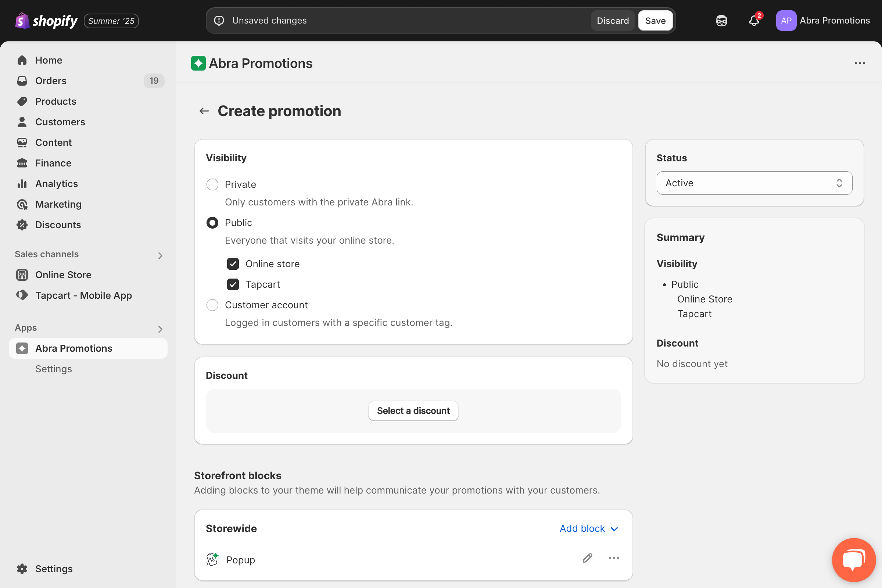882x588 pixels.
Task: Click Select a discount button
Action: tap(413, 411)
